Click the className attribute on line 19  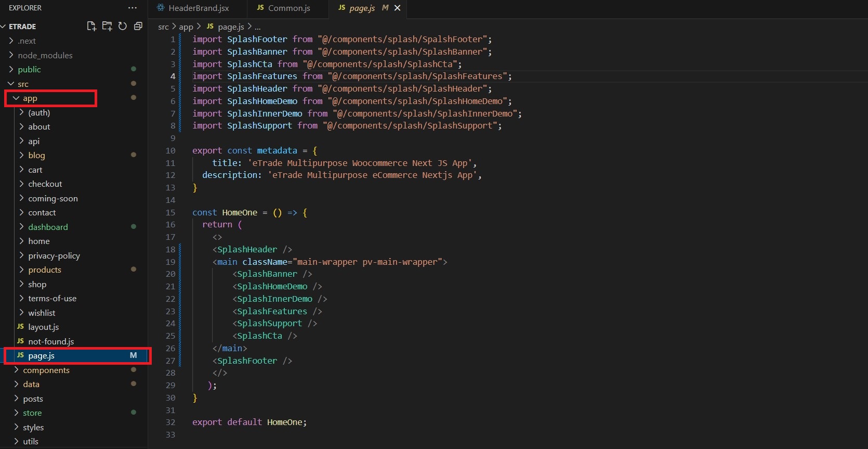(265, 262)
